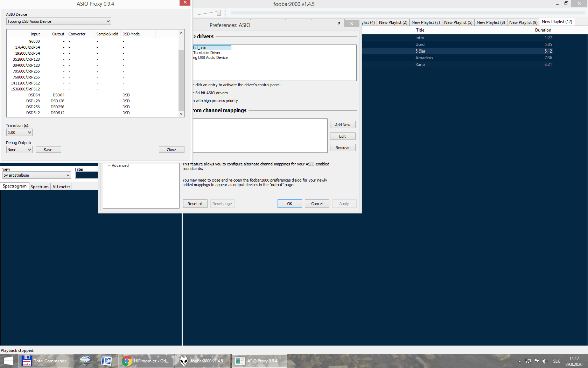Viewport: 588px width, 368px height.
Task: Select the New Playlist (7) tab
Action: (425, 22)
